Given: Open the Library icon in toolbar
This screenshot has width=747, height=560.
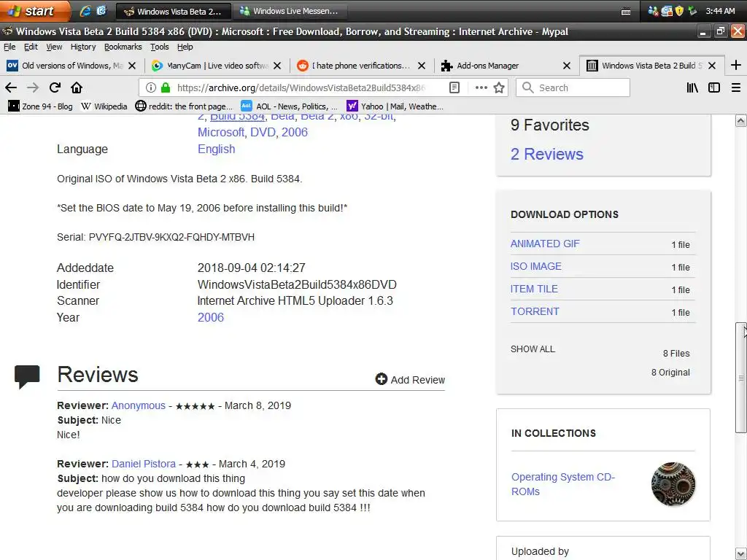Looking at the screenshot, I should [692, 87].
